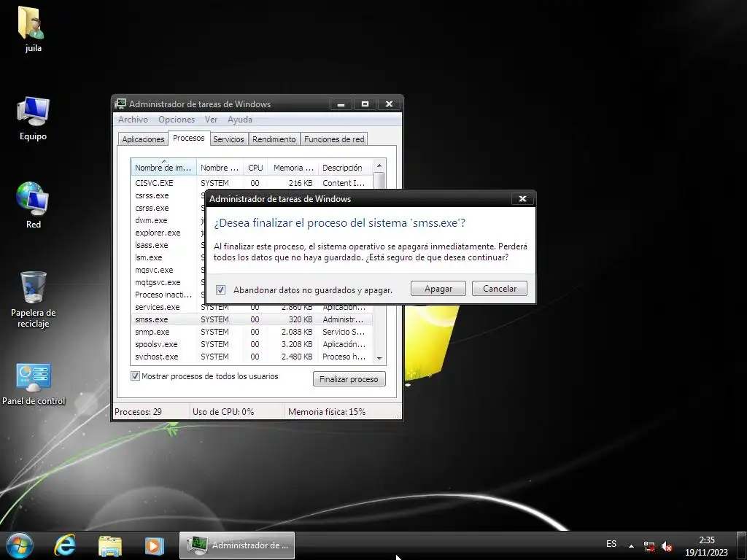Select the Procesos tab

coord(189,138)
